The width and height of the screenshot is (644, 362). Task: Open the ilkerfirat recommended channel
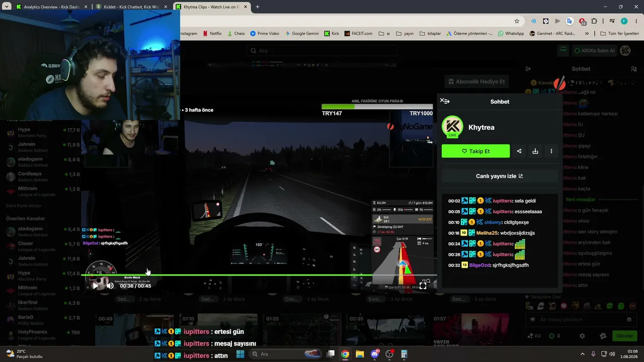[43, 306]
